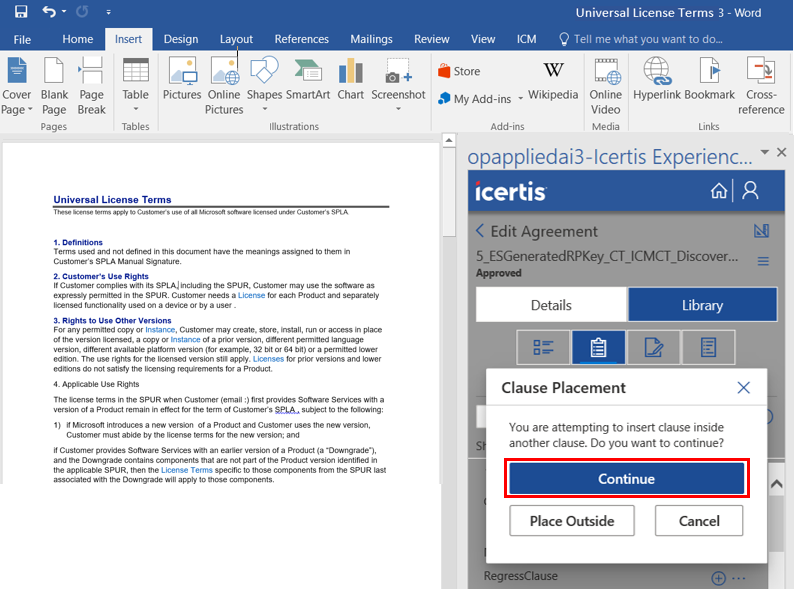Insert Pictures from this device
794x589 pixels.
[x=182, y=79]
